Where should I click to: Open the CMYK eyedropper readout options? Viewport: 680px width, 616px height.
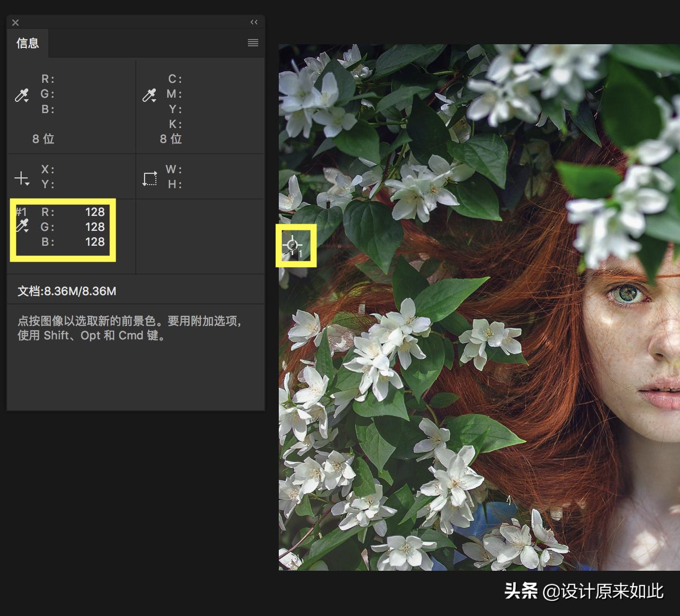click(x=149, y=95)
